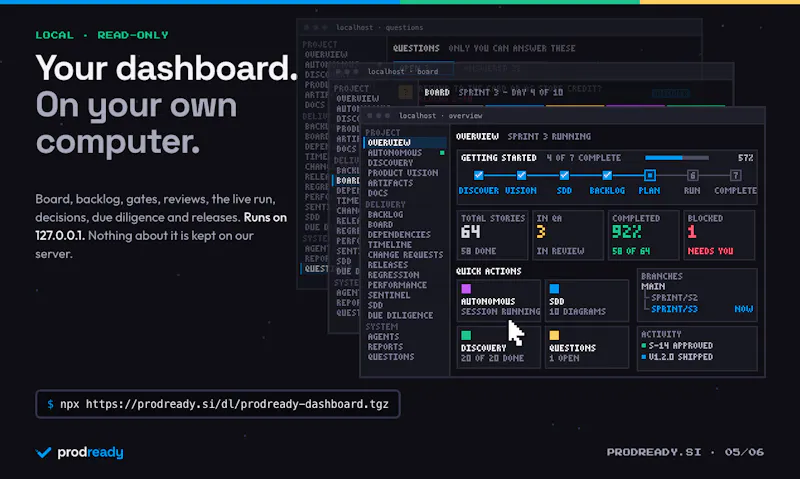
Task: Open Board in the overview window sidebar
Action: pyautogui.click(x=380, y=225)
